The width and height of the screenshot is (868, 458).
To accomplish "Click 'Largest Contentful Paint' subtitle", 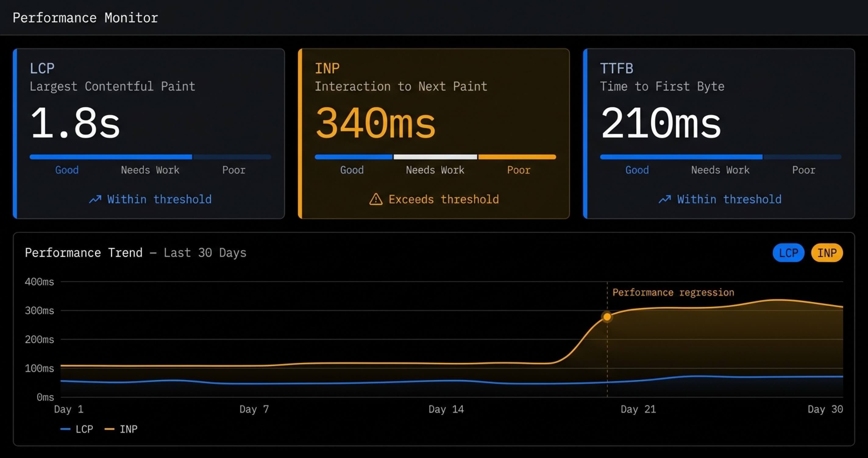I will click(x=112, y=86).
